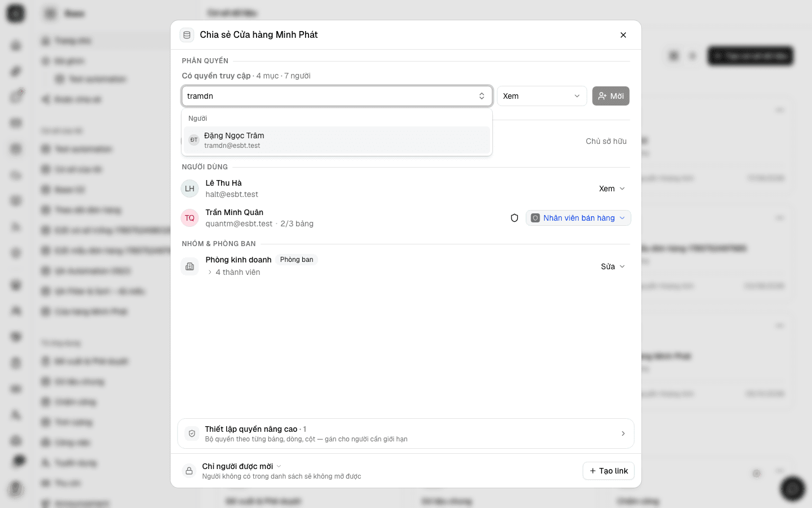Click the 'Người' section label in the suggestion dropdown
The image size is (812, 508).
197,119
